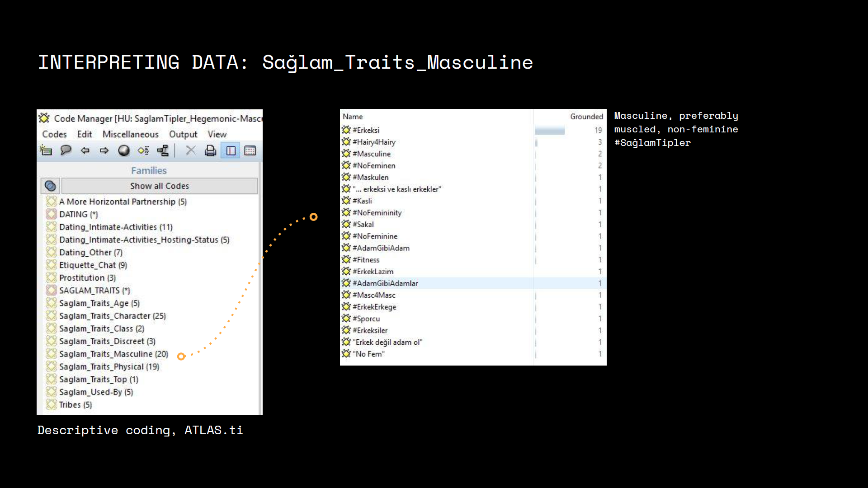
Task: Click the delete X toolbar icon
Action: pyautogui.click(x=191, y=150)
